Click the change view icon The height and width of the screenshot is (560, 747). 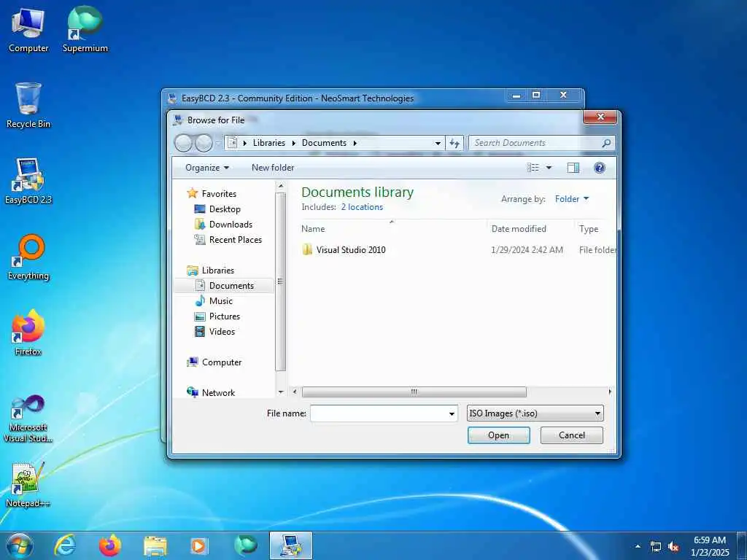533,168
